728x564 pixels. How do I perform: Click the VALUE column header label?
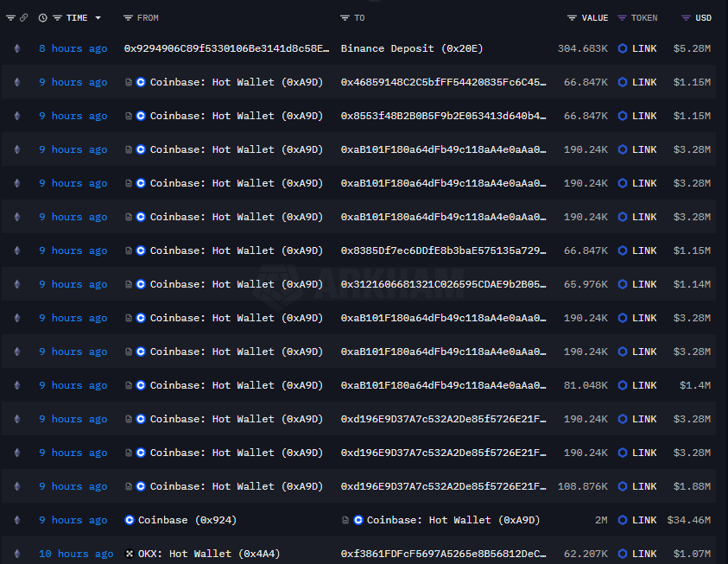[x=595, y=18]
